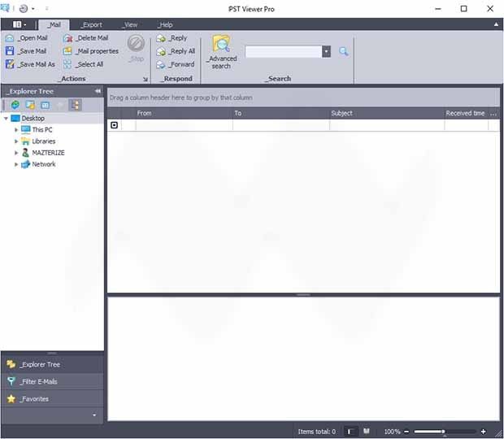Toggle the folder tree view icon in Explorer toolbar
The image size is (504, 439).
click(x=75, y=105)
